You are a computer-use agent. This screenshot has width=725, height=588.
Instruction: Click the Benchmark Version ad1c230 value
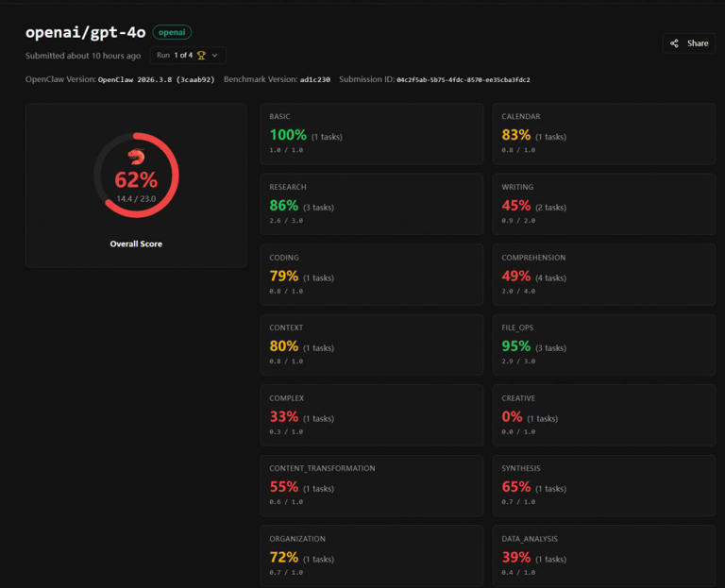315,80
